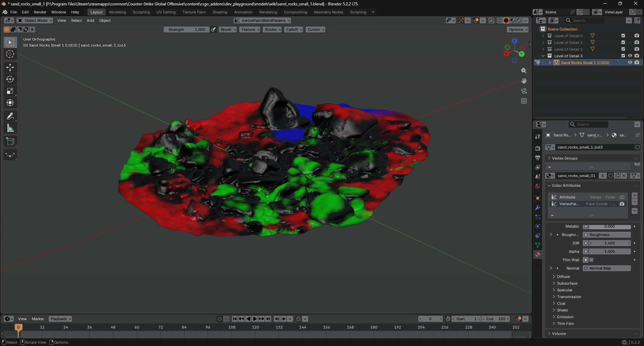This screenshot has height=346, width=644.
Task: Hide Level of Detail 3 in viewport
Action: [x=630, y=56]
